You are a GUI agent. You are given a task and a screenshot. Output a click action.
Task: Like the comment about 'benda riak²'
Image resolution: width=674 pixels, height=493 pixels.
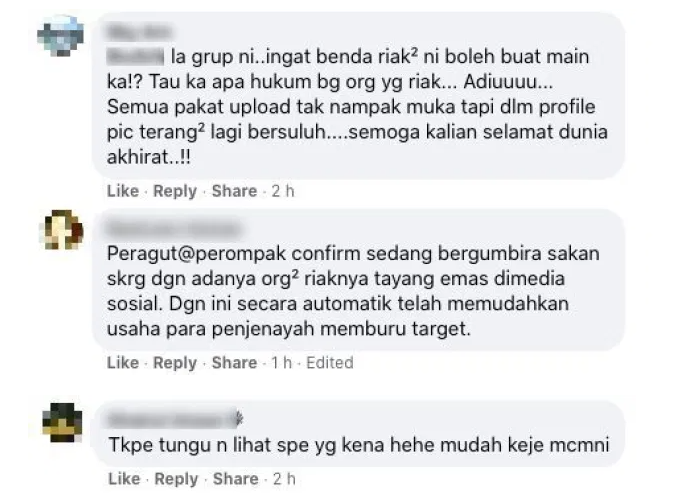(123, 191)
